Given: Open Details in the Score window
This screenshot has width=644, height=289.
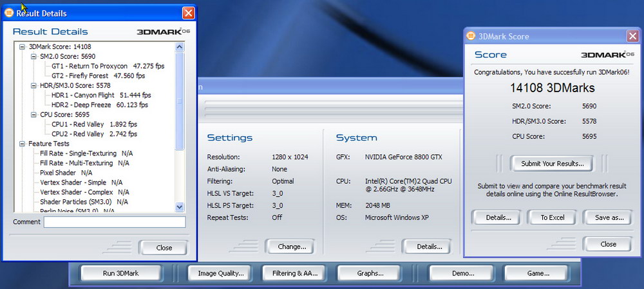Looking at the screenshot, I should tap(498, 217).
